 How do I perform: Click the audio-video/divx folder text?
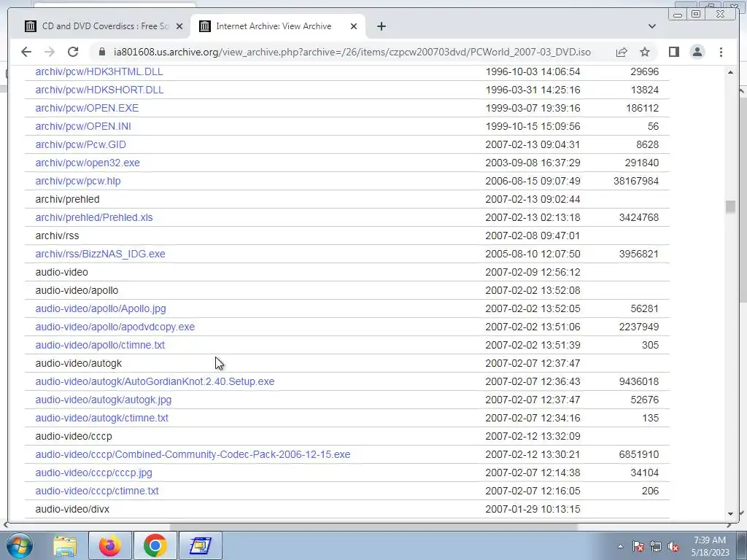pos(72,509)
